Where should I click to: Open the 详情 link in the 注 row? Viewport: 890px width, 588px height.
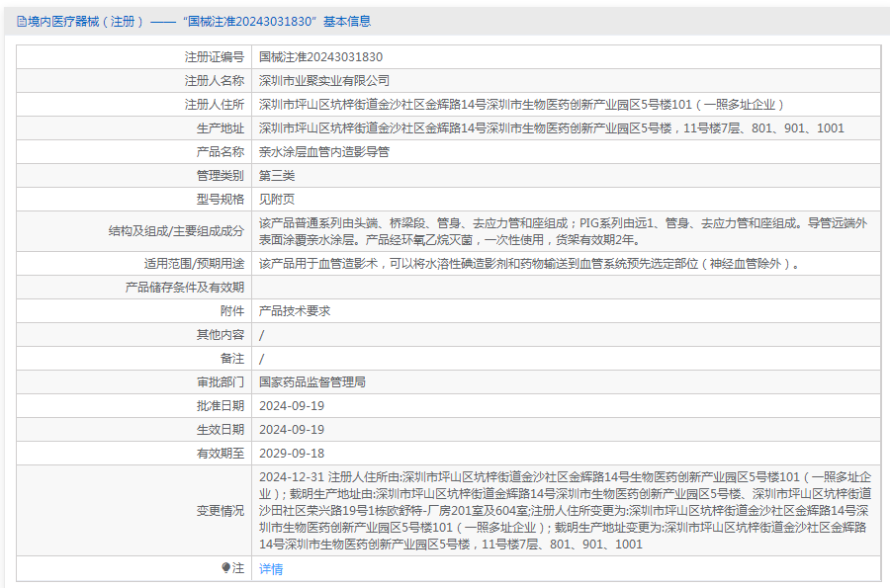click(x=271, y=568)
